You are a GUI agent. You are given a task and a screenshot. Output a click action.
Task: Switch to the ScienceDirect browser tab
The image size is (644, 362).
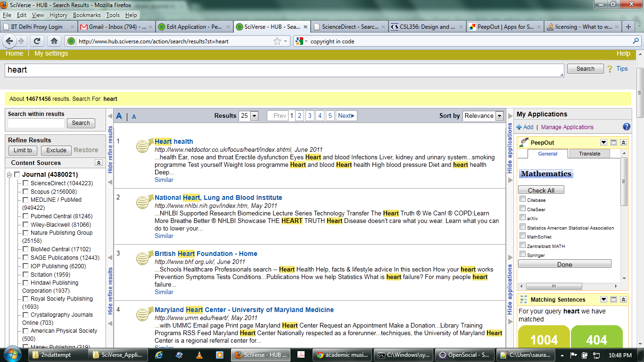click(x=350, y=27)
